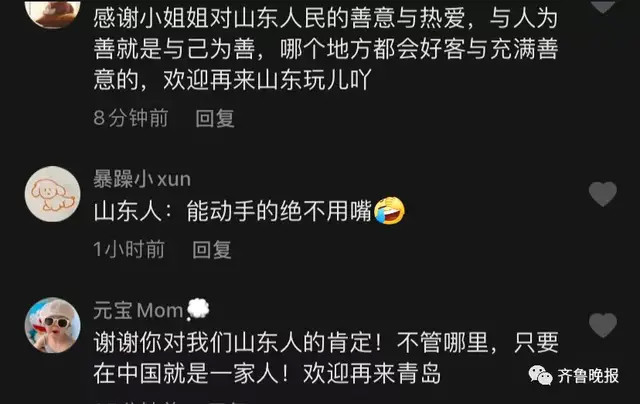The height and width of the screenshot is (404, 640).
Task: Like the comment by 暴躁小xun
Action: [602, 194]
